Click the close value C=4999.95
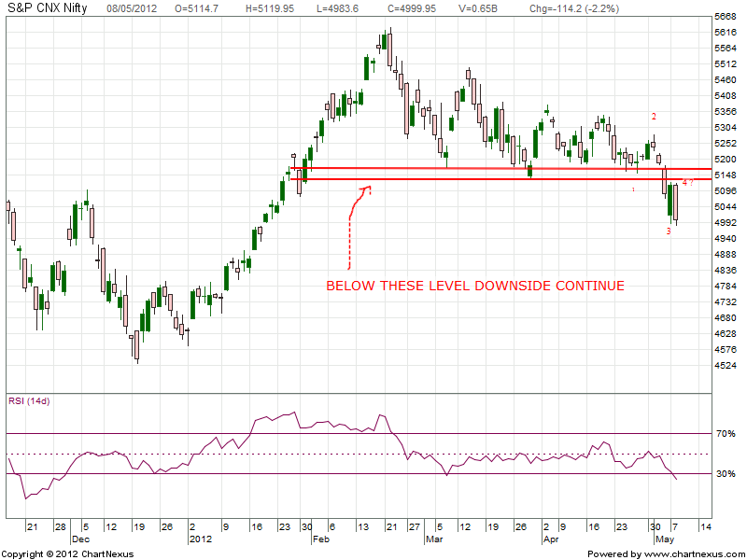Screen dimensions: 747x560 coord(412,8)
